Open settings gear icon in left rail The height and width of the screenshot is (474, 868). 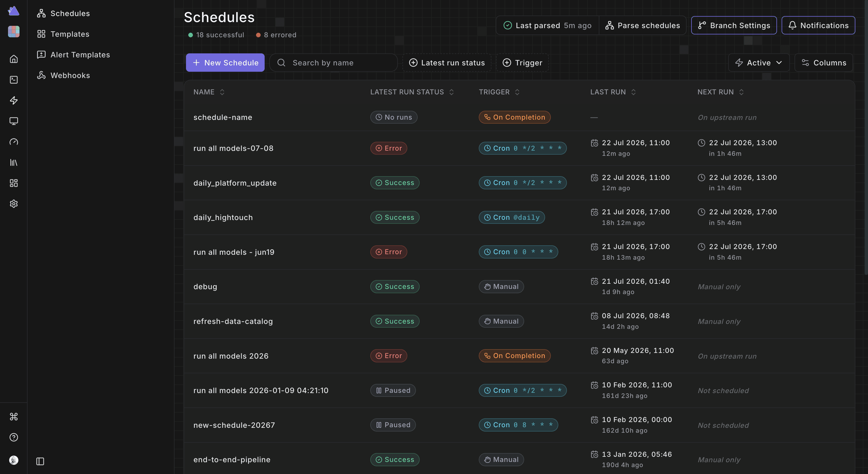(x=13, y=204)
